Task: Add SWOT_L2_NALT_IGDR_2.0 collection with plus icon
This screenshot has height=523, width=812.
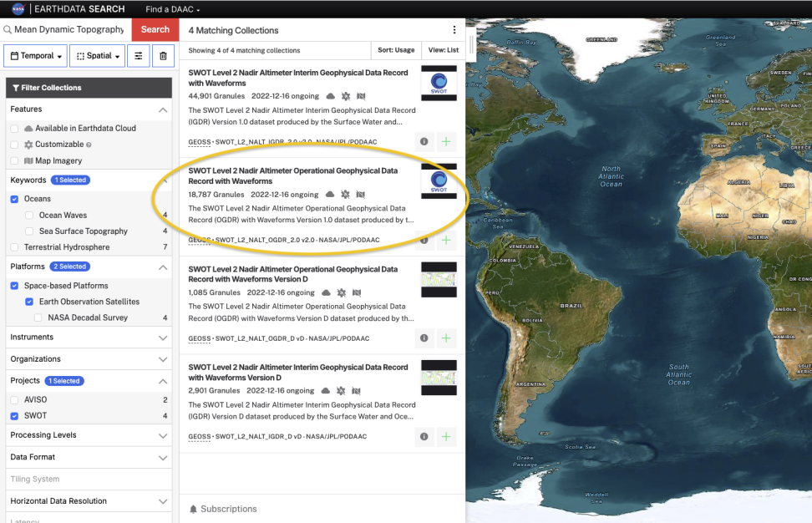Action: [x=446, y=141]
